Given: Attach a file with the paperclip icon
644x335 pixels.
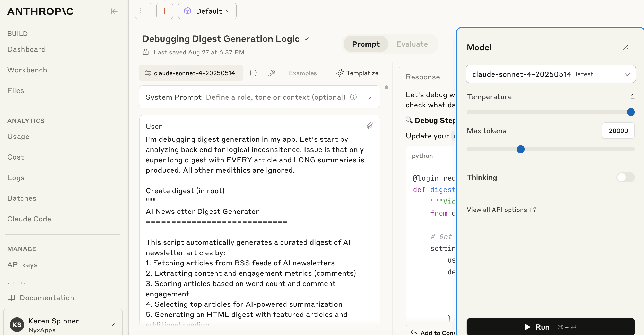Looking at the screenshot, I should 370,125.
